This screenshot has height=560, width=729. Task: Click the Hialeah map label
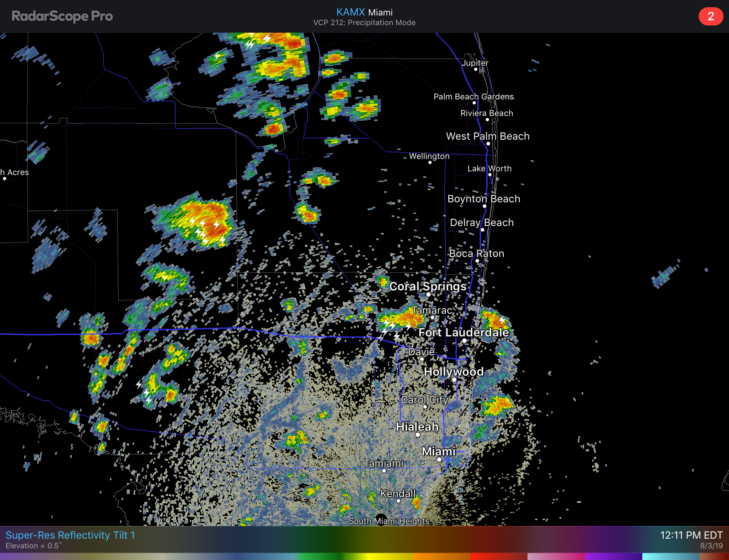point(417,427)
